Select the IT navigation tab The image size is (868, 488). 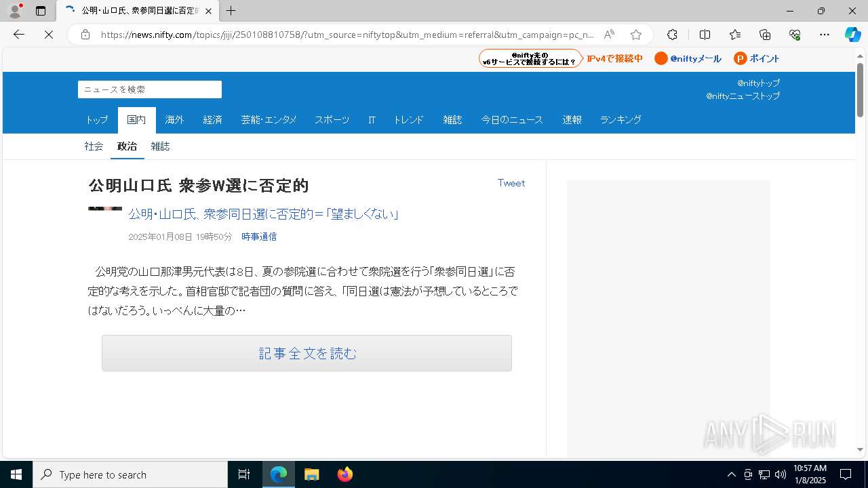point(372,120)
